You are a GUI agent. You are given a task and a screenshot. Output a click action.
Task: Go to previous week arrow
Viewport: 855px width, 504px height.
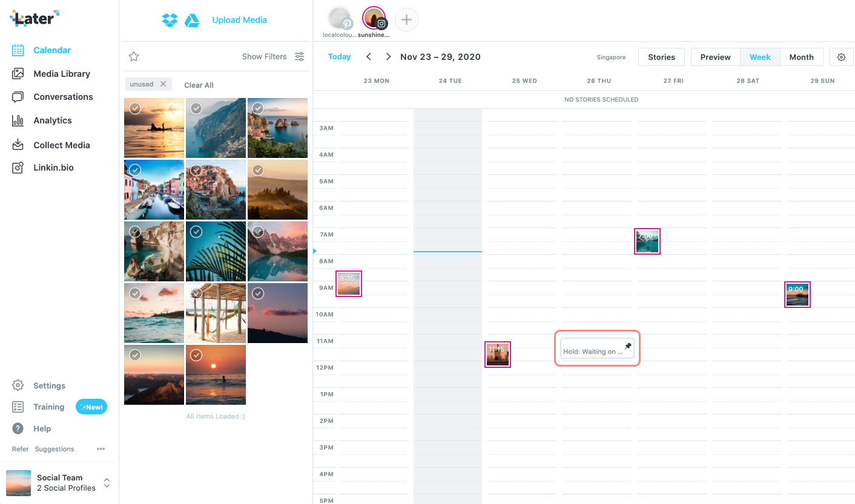coord(369,57)
